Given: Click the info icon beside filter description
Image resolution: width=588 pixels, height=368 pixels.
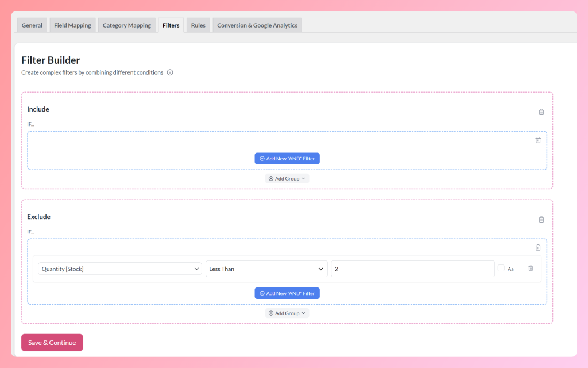Looking at the screenshot, I should point(170,72).
